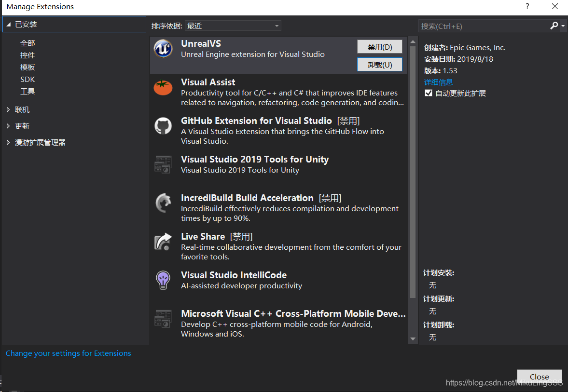Click the Tools for Unity icon
568x392 pixels.
point(163,165)
